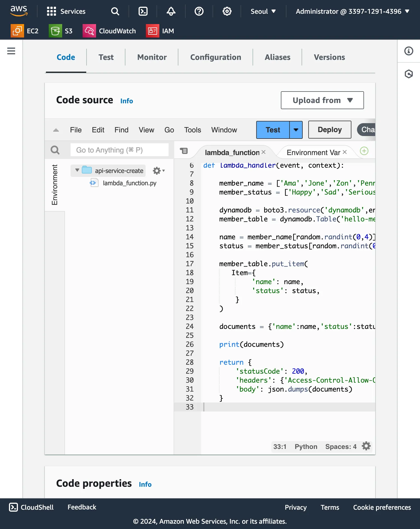Screen dimensions: 420x529
Task: Add a new editor tab with plus icon
Action: (x=364, y=151)
